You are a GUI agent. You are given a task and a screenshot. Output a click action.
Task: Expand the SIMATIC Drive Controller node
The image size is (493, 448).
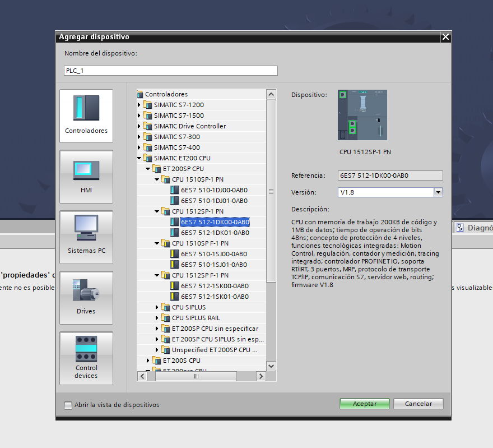[x=139, y=126]
